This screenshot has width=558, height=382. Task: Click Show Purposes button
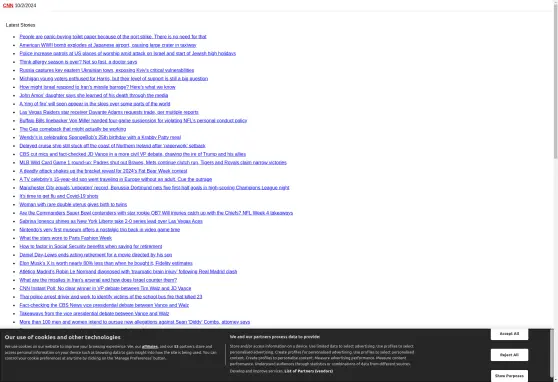pos(509,376)
